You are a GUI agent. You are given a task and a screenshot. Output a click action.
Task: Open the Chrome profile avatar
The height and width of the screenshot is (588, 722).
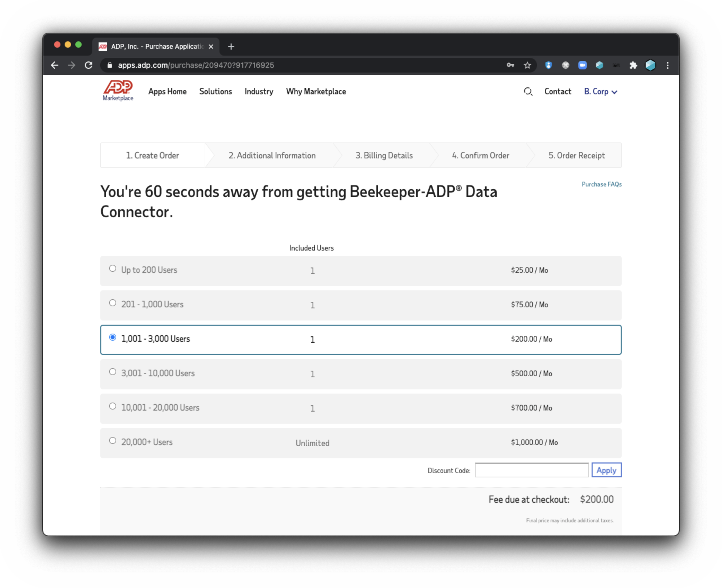coord(650,65)
